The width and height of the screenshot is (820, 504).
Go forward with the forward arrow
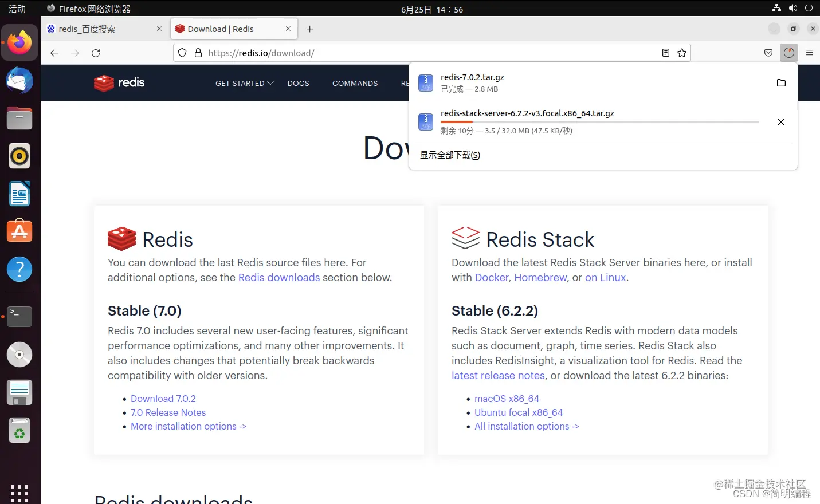(x=75, y=53)
